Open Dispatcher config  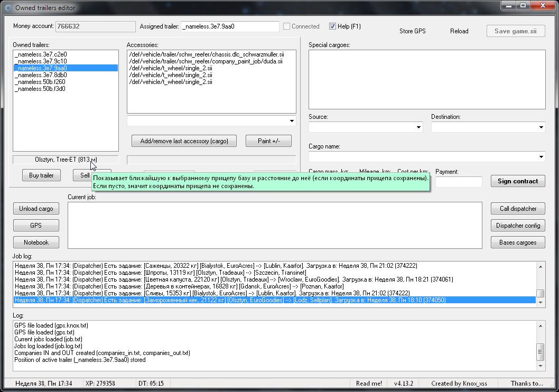click(518, 226)
